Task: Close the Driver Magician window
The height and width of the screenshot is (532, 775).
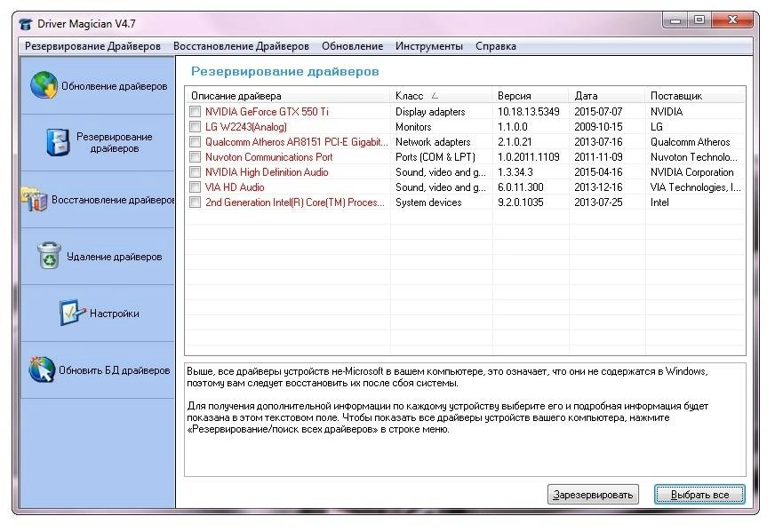Action: point(732,20)
